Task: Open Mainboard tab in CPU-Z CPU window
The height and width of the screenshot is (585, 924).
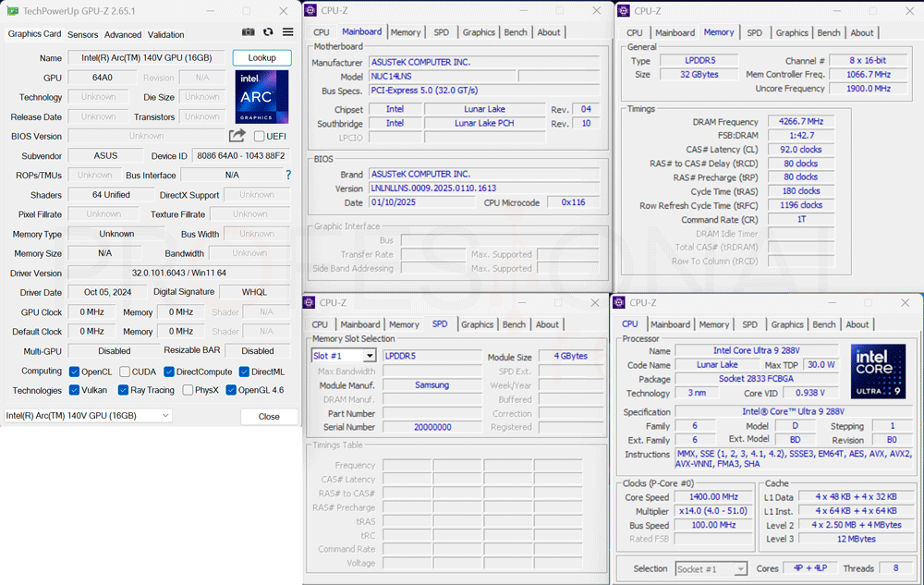Action: pos(670,324)
